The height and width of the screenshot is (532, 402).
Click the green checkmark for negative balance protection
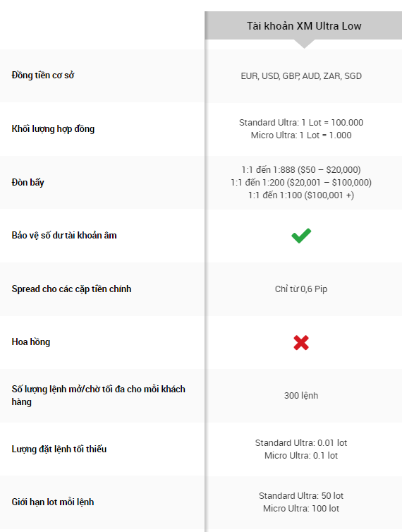301,236
